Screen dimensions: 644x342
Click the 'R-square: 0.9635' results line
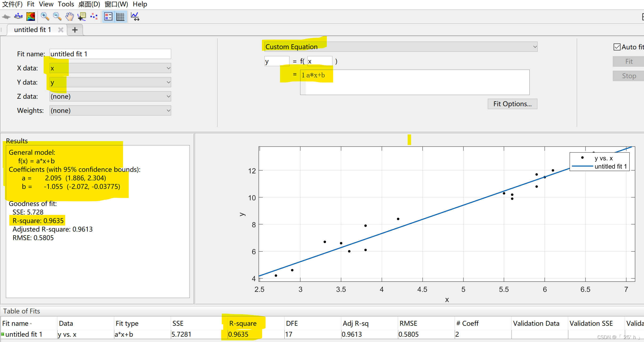coord(38,221)
